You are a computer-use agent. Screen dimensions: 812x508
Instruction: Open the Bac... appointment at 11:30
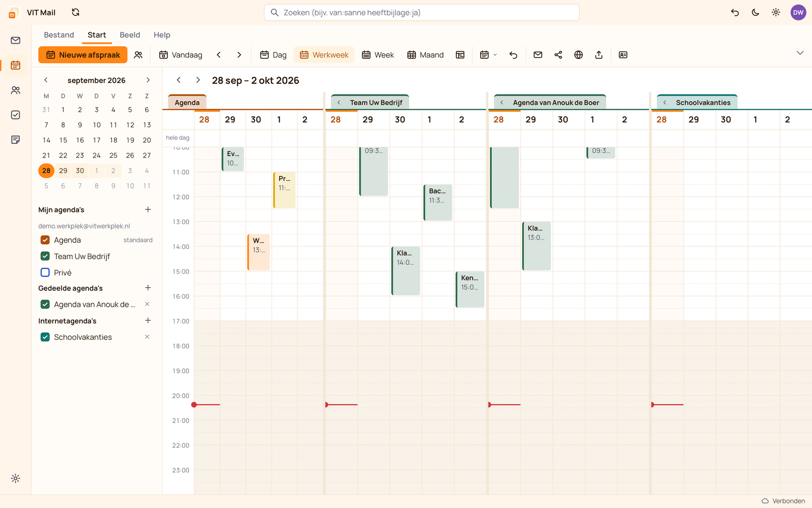coord(438,202)
